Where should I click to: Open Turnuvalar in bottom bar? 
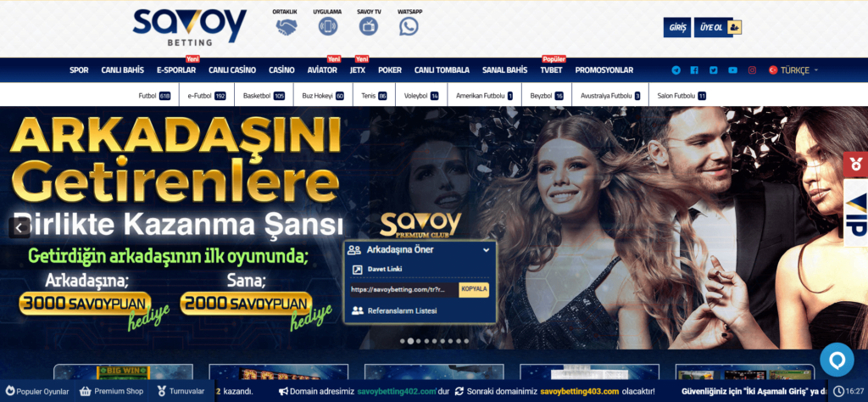pyautogui.click(x=180, y=392)
